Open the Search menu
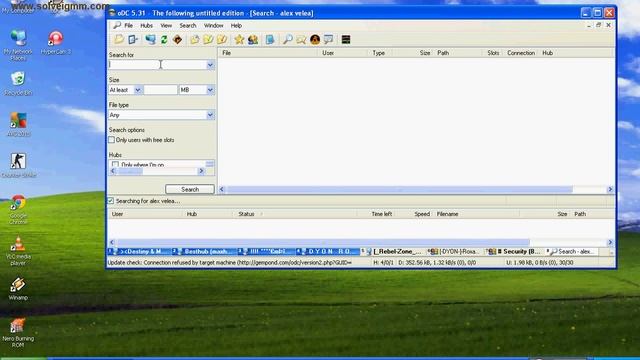The height and width of the screenshot is (360, 640). pyautogui.click(x=188, y=25)
